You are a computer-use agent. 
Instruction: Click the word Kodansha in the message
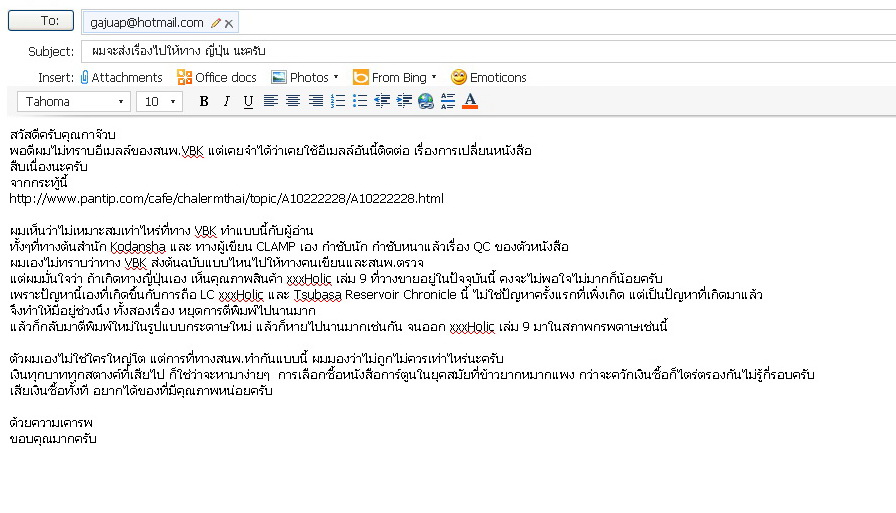pos(138,247)
